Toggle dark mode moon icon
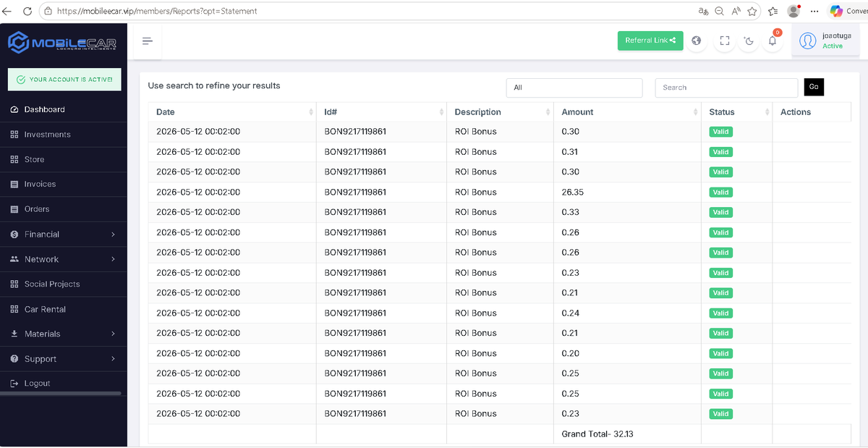 tap(749, 41)
